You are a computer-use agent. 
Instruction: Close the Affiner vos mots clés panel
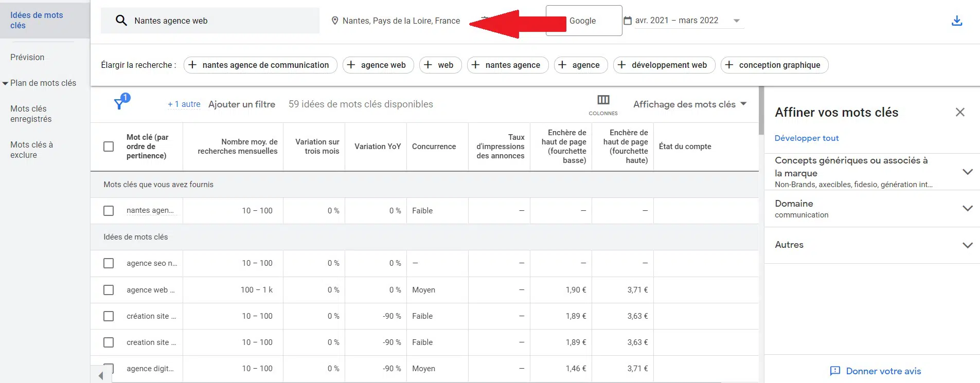click(959, 112)
